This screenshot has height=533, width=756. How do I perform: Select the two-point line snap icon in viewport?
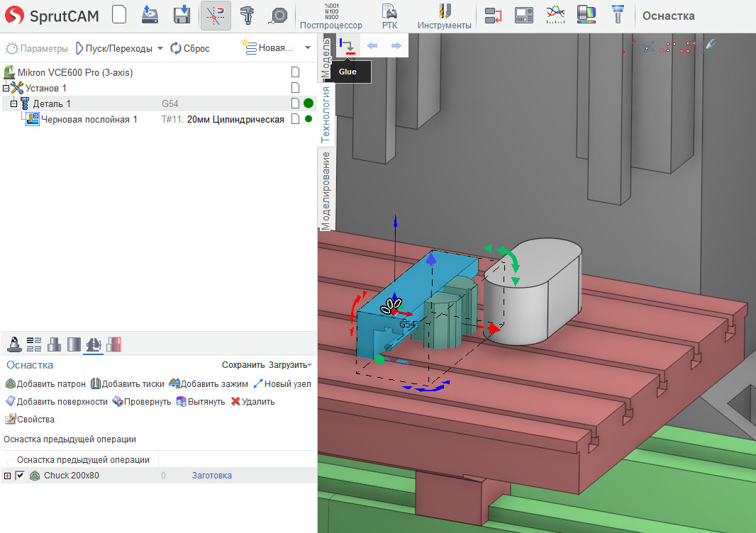pos(628,47)
